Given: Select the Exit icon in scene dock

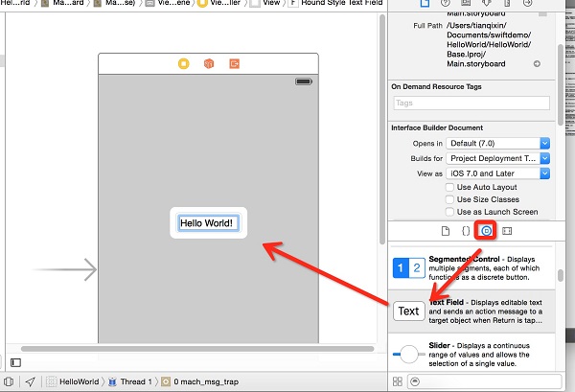Looking at the screenshot, I should click(233, 64).
